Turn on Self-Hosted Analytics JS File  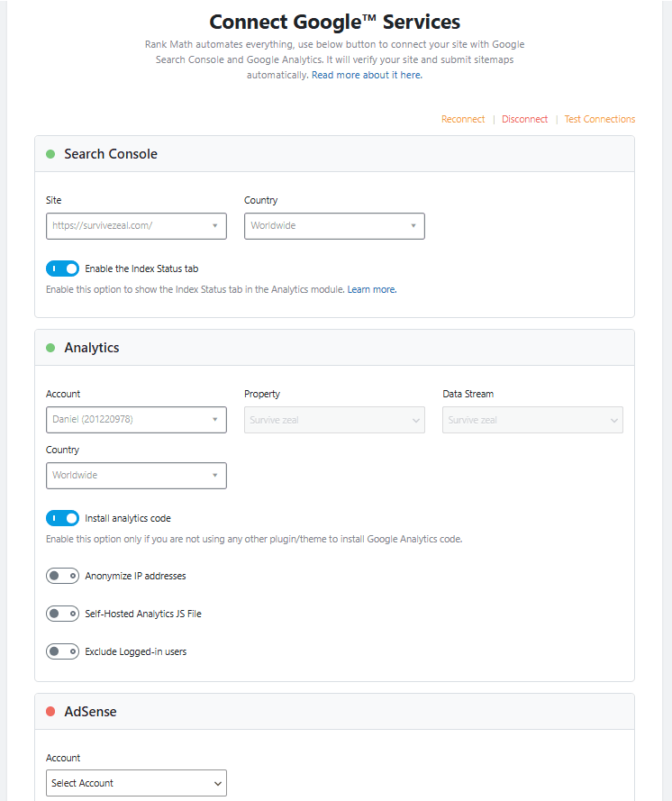pos(62,614)
